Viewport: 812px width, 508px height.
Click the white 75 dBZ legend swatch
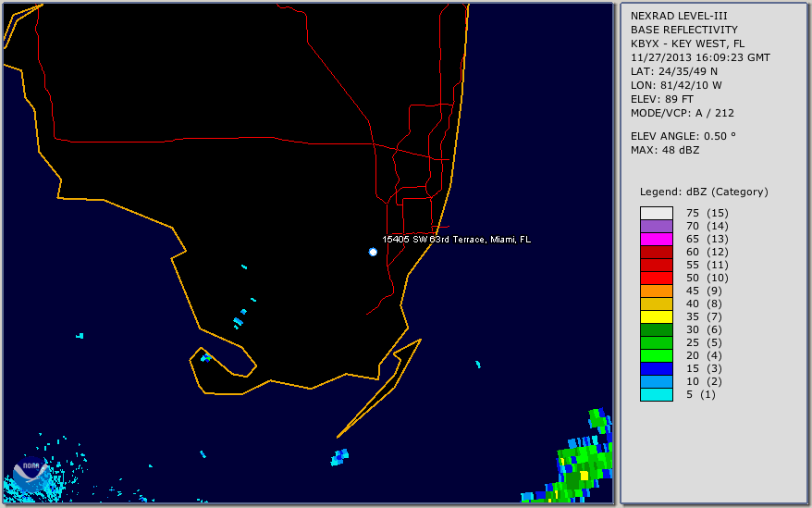[656, 213]
